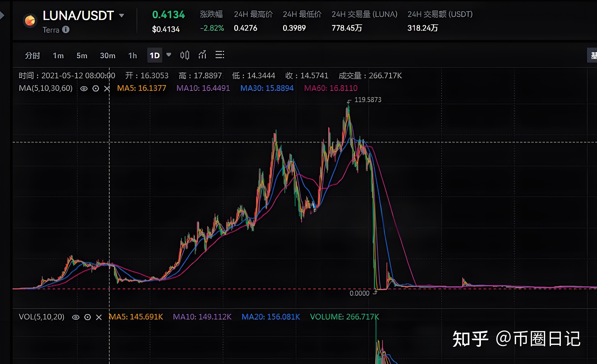Click the info icon next to Terra
Viewport: 597px width, 364px height.
(x=66, y=30)
